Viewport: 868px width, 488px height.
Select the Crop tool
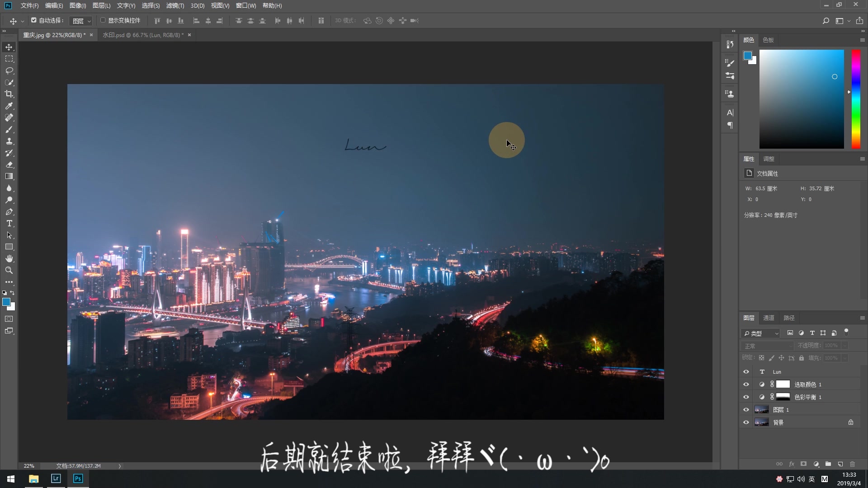pos(9,94)
